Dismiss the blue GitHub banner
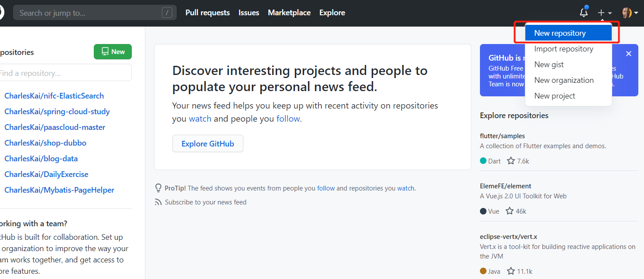 629,54
